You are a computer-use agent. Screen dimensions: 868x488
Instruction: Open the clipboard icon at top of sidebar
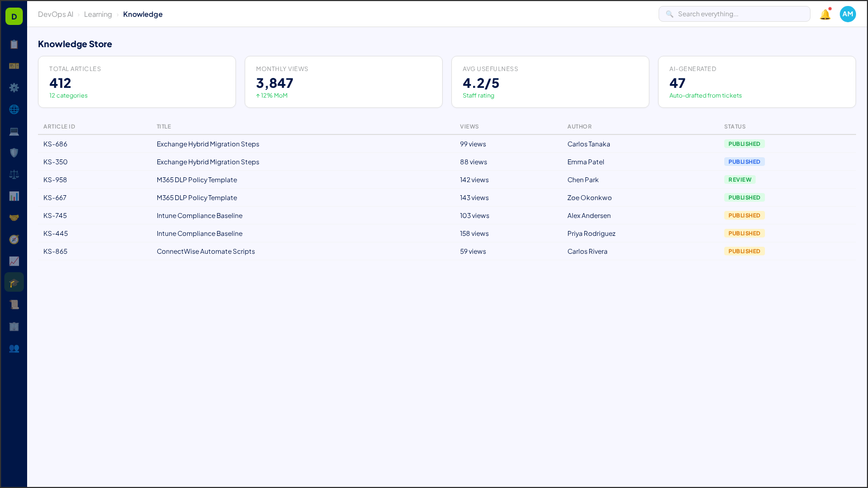[x=14, y=44]
